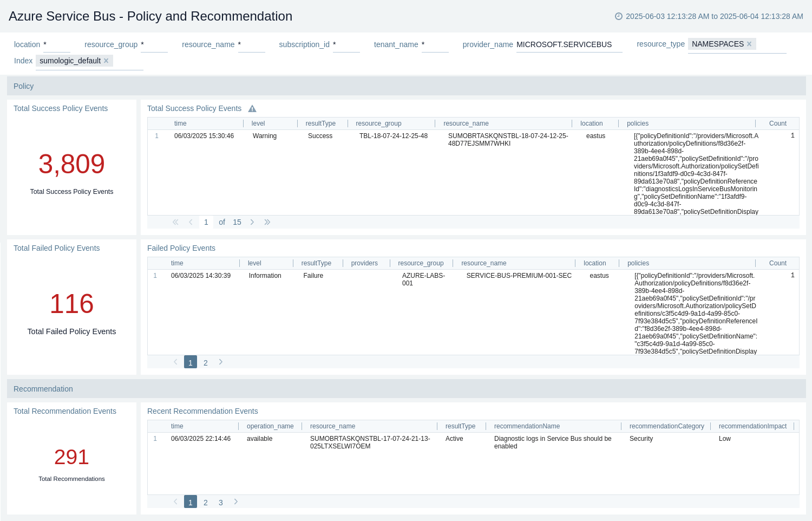
Task: Previous page arrow in Recent Recommendation Events
Action: point(175,502)
